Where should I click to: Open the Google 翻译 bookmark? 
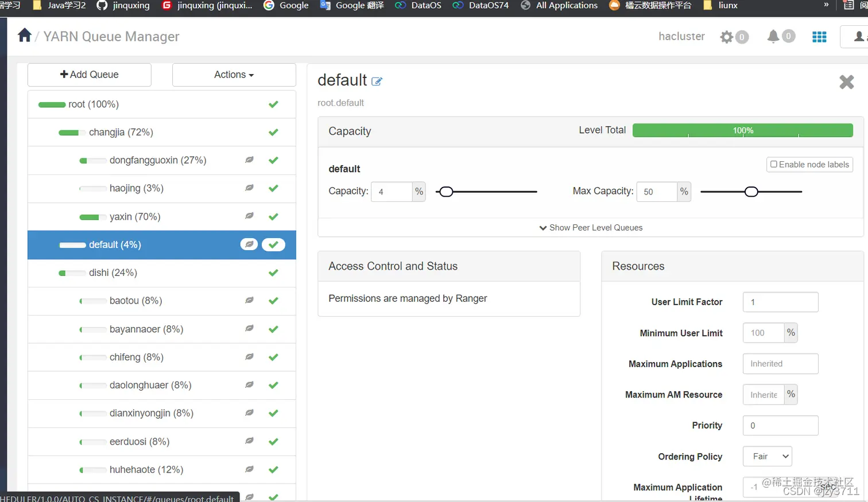pyautogui.click(x=352, y=5)
